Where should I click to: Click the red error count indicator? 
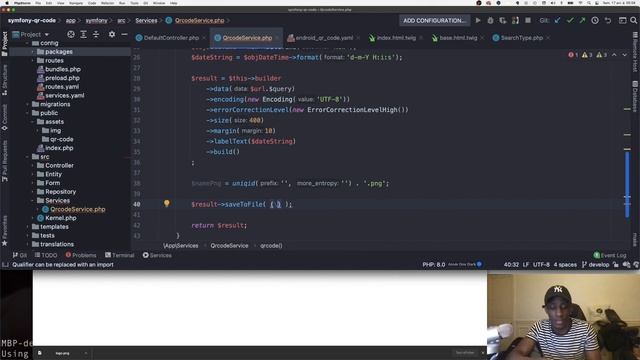[x=573, y=55]
